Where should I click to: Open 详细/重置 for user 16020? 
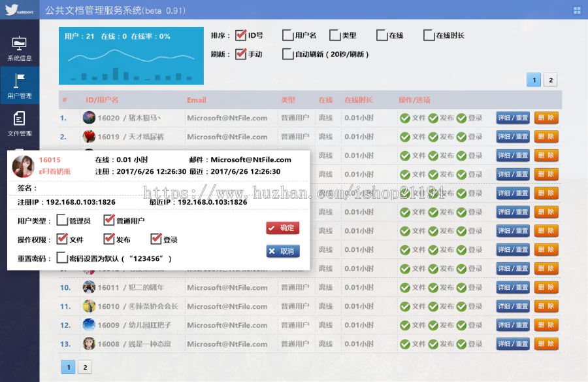513,118
